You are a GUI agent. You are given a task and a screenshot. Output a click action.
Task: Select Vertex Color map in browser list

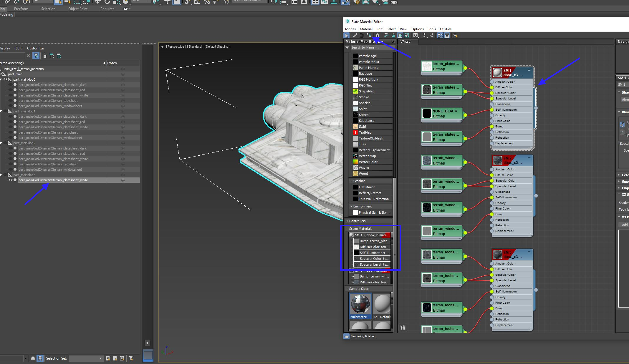[x=368, y=162]
